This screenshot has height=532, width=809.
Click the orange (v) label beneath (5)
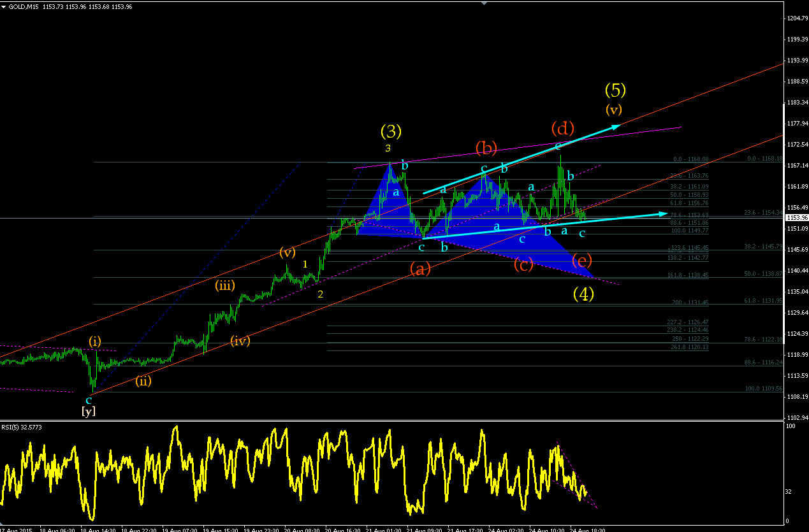pyautogui.click(x=613, y=109)
